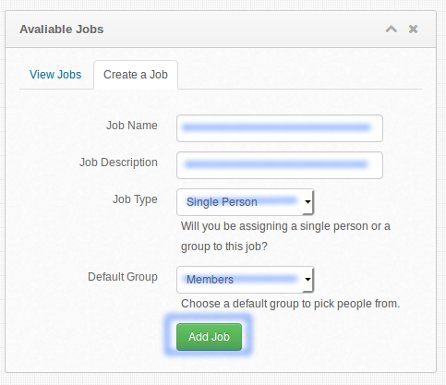This screenshot has width=446, height=385.
Task: Collapse the Avaliable Jobs panel with chevron
Action: click(x=391, y=29)
